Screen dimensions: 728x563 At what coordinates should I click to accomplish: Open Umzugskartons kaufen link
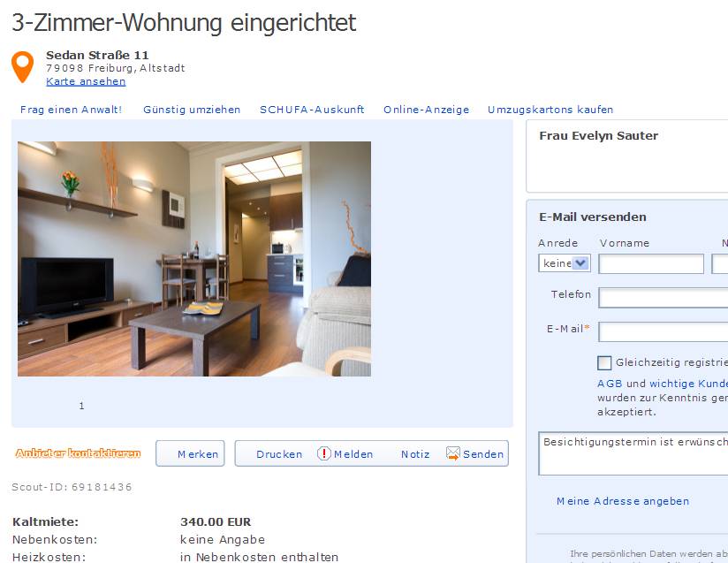pos(550,110)
